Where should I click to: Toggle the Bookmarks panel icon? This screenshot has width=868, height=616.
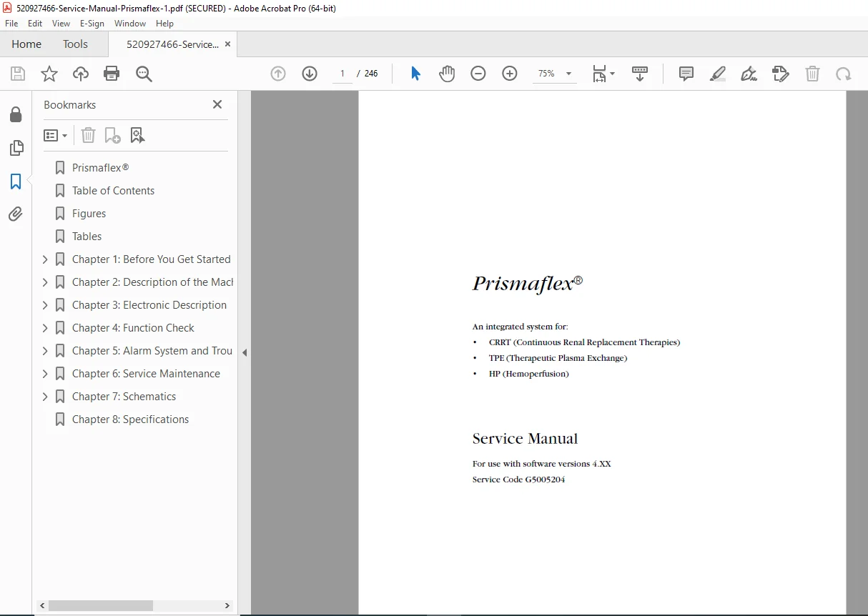16,182
